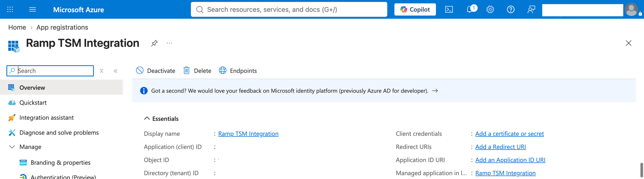Open the Azure portal apps grid icon

pos(10,9)
